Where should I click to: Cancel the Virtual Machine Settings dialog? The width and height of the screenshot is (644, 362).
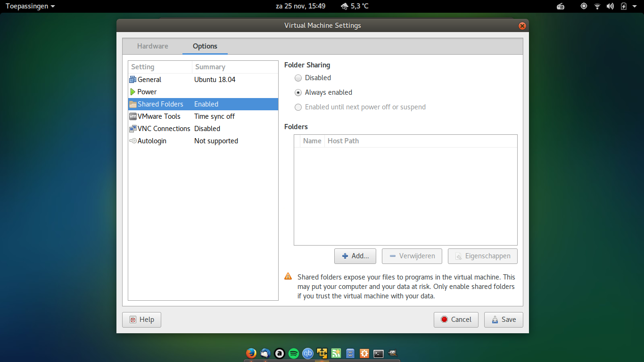(456, 320)
